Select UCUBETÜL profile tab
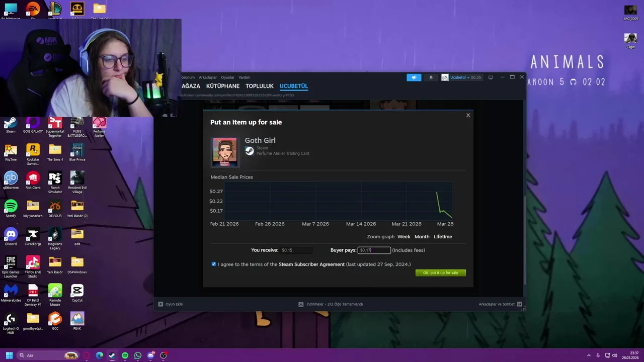The width and height of the screenshot is (644, 362). (x=293, y=86)
